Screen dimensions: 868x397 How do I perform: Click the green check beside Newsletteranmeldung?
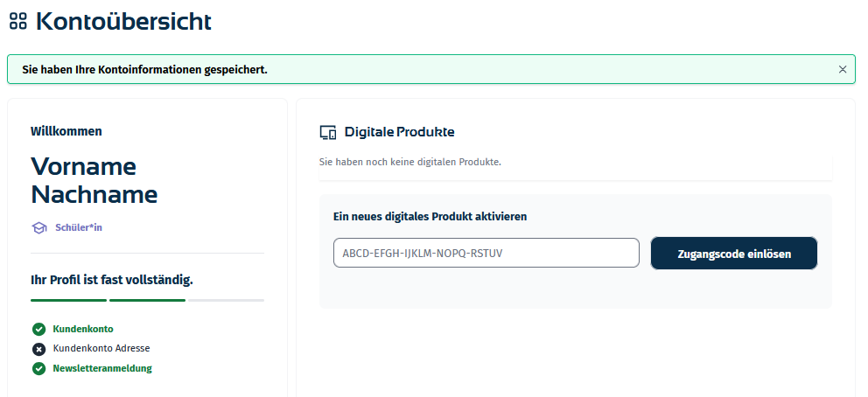(38, 369)
